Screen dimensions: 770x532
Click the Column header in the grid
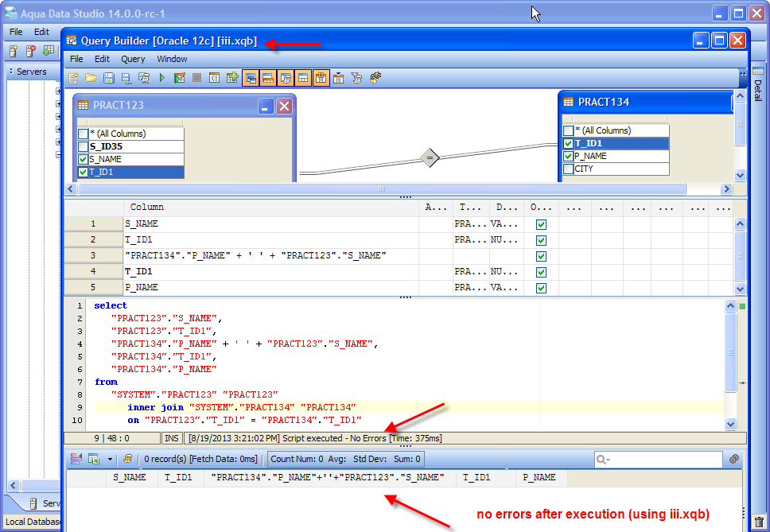pyautogui.click(x=271, y=207)
